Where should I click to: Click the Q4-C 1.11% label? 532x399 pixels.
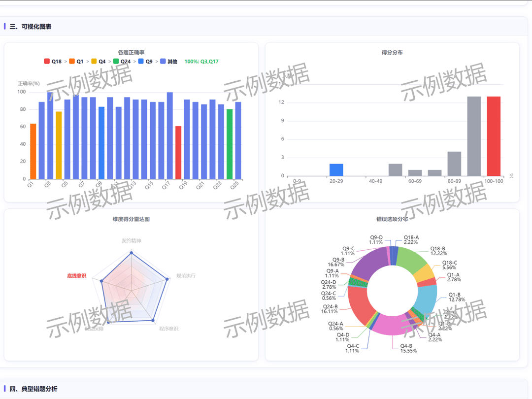tap(353, 348)
